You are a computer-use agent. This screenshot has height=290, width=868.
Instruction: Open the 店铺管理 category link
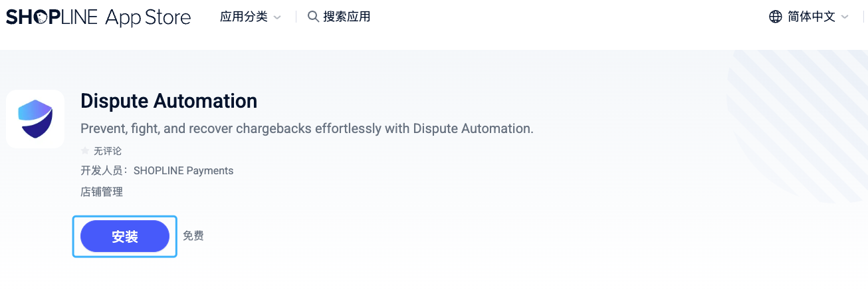pos(102,192)
